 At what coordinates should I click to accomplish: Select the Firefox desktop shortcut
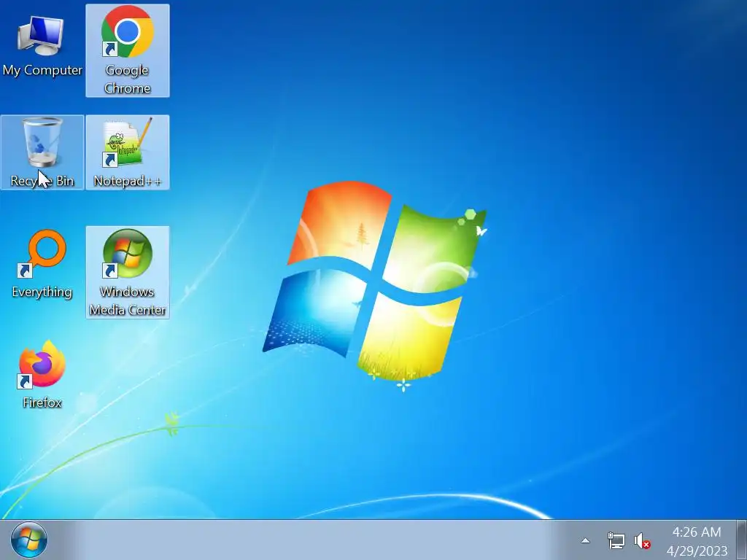(x=42, y=374)
